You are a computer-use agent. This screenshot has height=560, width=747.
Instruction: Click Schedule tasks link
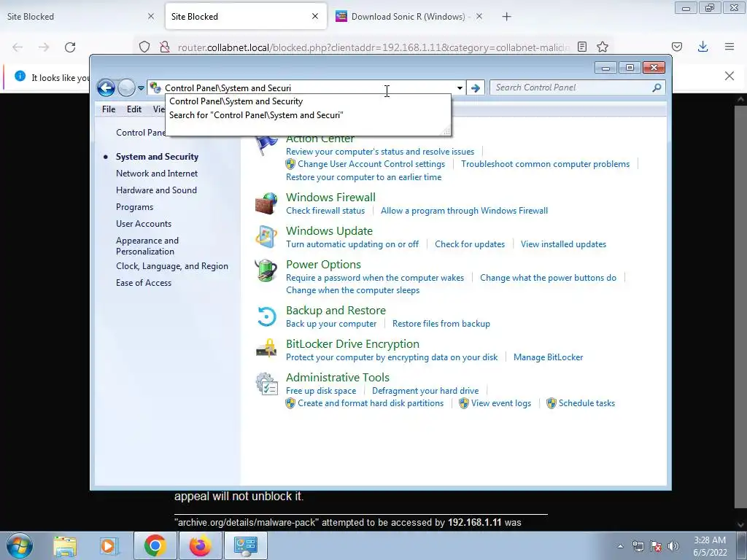point(587,403)
